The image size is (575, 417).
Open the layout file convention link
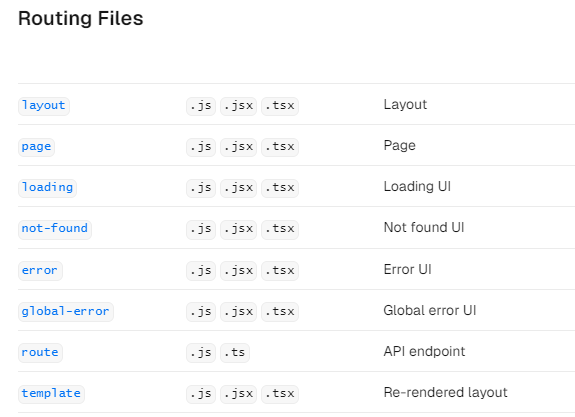click(44, 106)
